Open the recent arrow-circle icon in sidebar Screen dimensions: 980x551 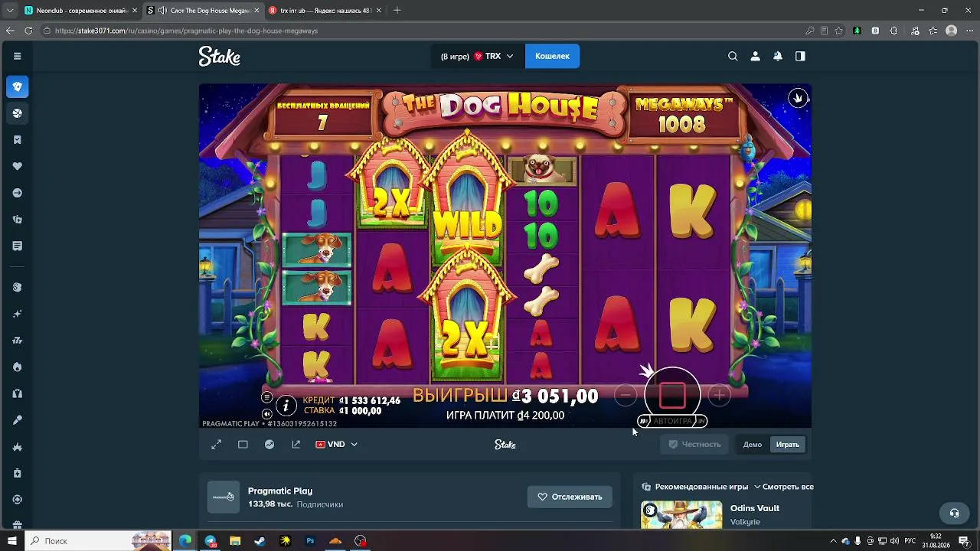pos(18,193)
